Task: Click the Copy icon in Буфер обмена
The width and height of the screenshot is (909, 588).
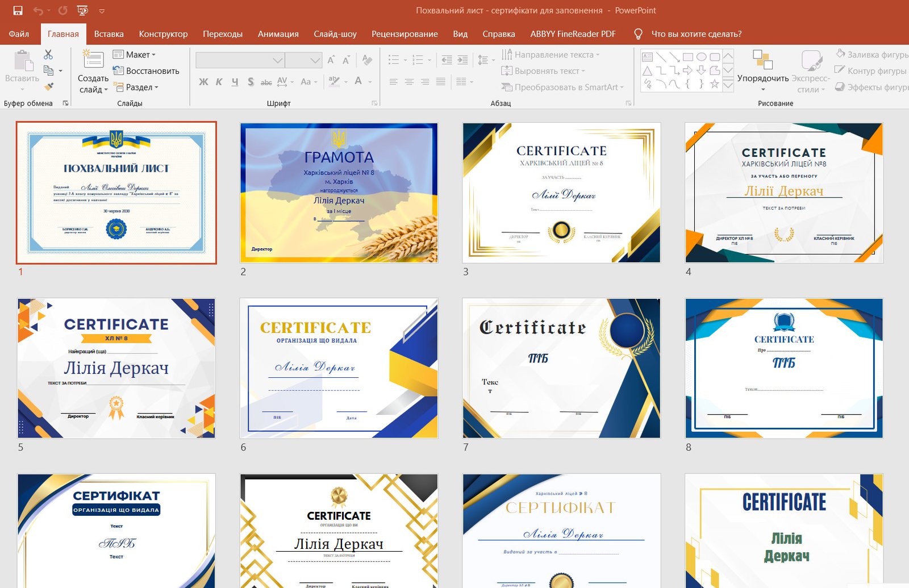Action: (x=48, y=70)
